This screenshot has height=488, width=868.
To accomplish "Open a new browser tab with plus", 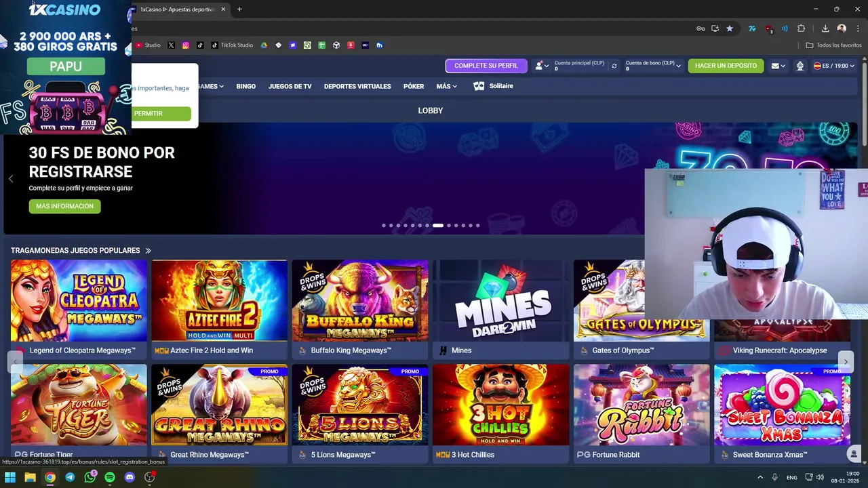I will click(x=239, y=9).
